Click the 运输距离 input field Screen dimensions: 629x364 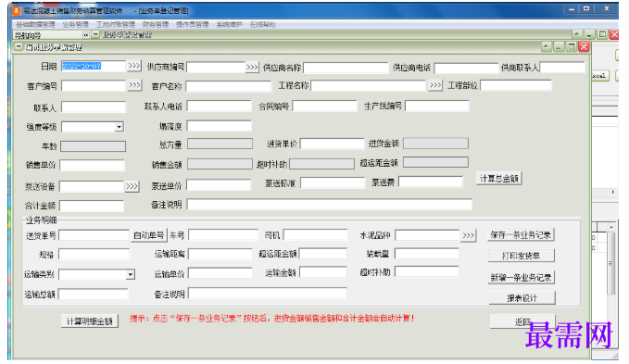pyautogui.click(x=220, y=254)
